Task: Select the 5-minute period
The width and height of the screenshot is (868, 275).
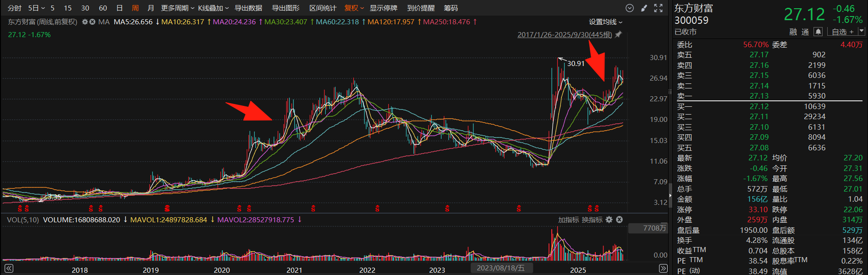Action: point(53,8)
